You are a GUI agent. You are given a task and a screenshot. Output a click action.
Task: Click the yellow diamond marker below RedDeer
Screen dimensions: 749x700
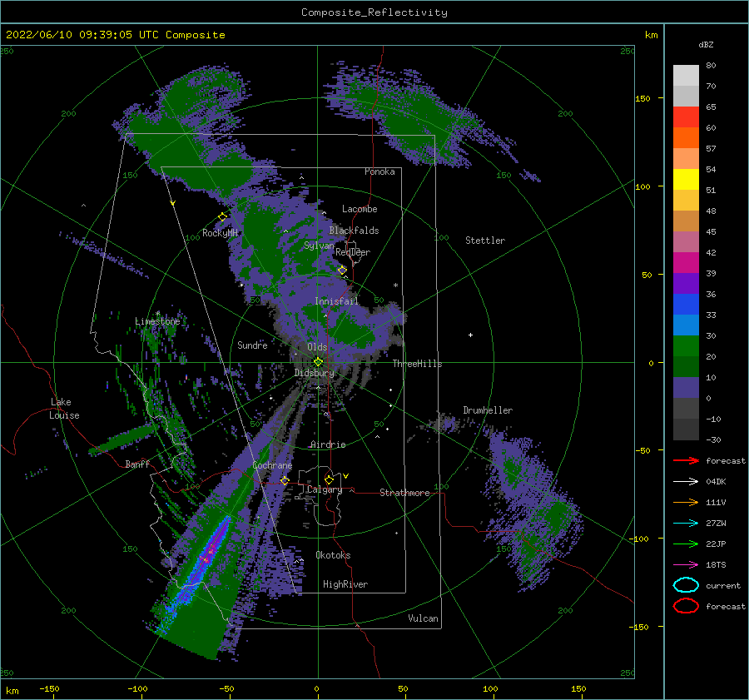pos(343,270)
